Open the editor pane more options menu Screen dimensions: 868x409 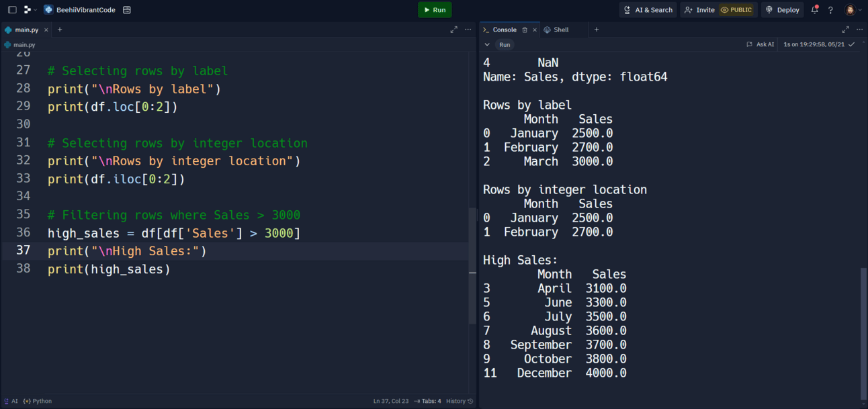(468, 30)
